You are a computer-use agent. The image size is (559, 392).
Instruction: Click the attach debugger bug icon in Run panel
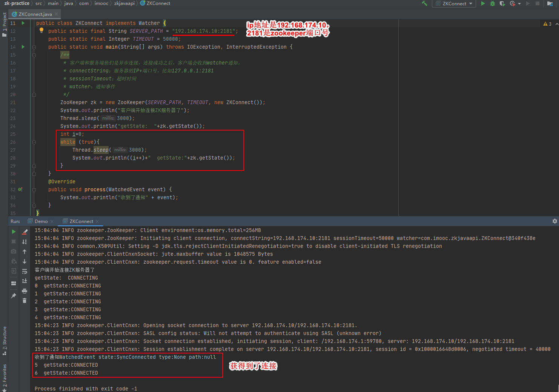pyautogui.click(x=14, y=261)
